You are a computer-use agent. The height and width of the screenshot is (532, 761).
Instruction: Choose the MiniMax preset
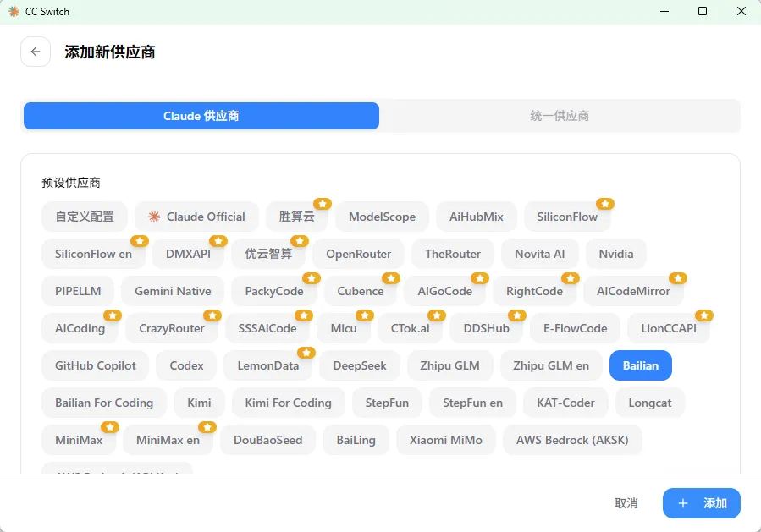79,441
